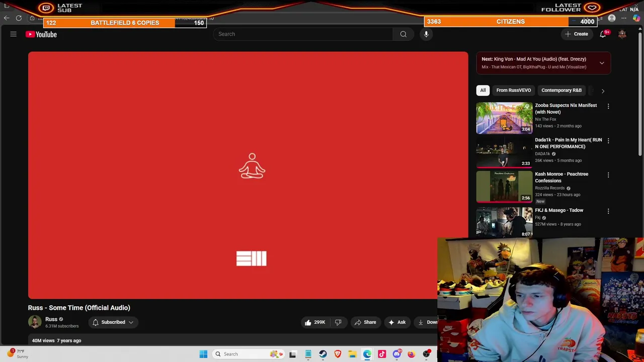
Task: Open the Rozzilla Records channel
Action: pos(549,188)
